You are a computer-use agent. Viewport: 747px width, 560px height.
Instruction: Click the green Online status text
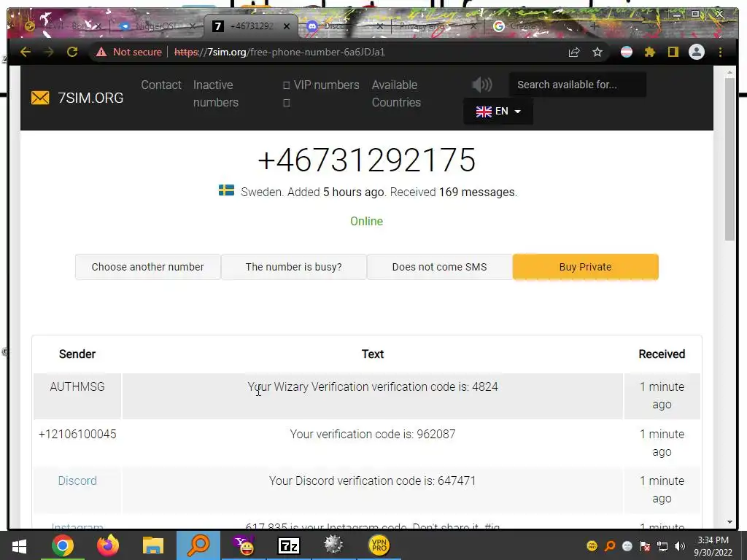[366, 222]
